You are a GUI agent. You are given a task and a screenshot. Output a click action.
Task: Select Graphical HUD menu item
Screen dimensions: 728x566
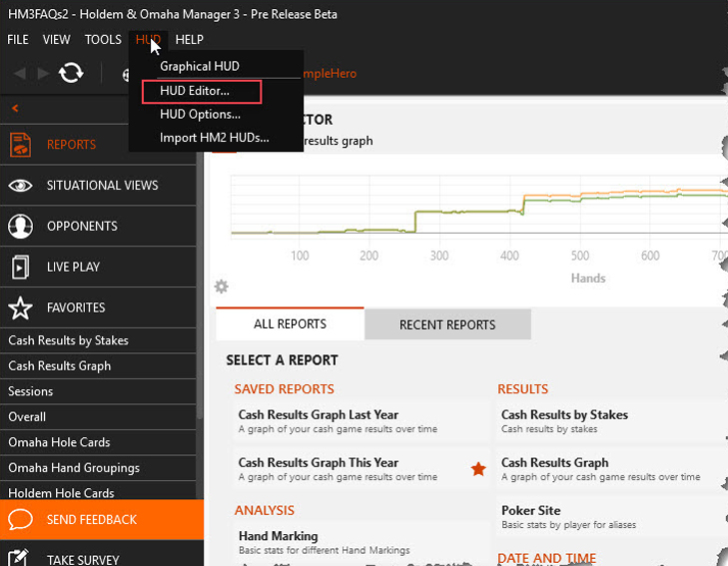point(200,67)
